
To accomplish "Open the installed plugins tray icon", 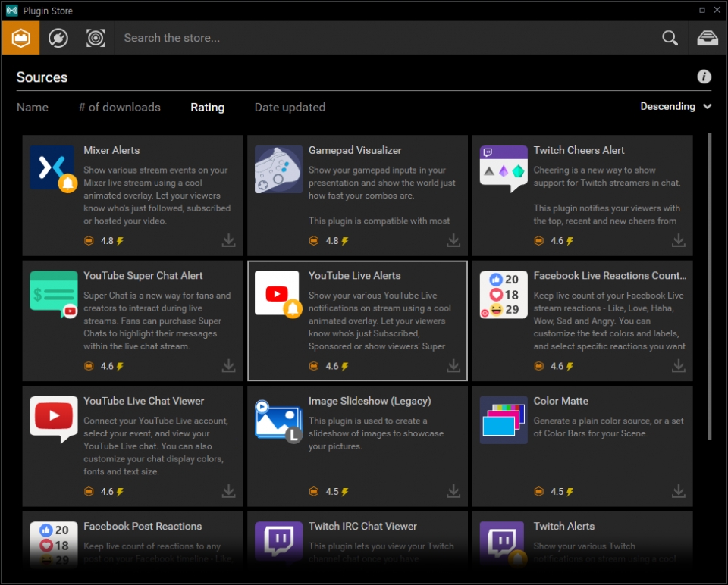I will click(x=708, y=38).
